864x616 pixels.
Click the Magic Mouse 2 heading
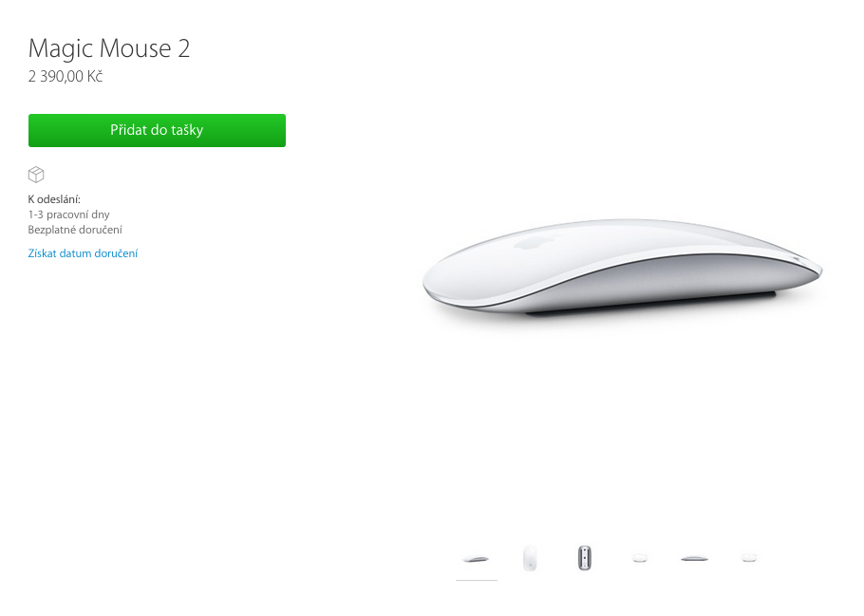coord(109,48)
